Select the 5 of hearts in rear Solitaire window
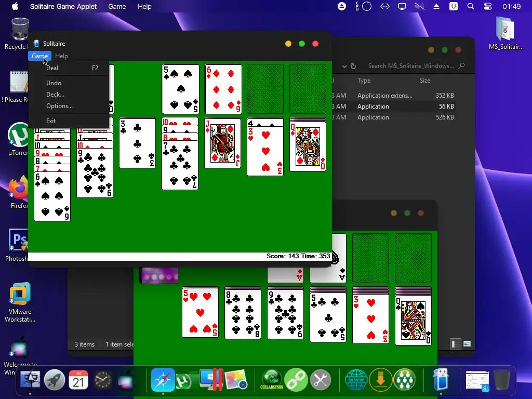 [200, 313]
